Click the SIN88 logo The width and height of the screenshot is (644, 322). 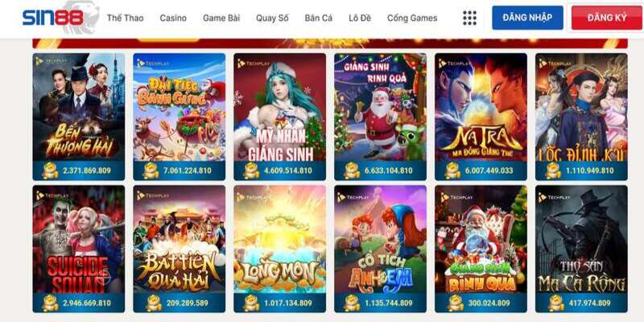[x=53, y=18]
